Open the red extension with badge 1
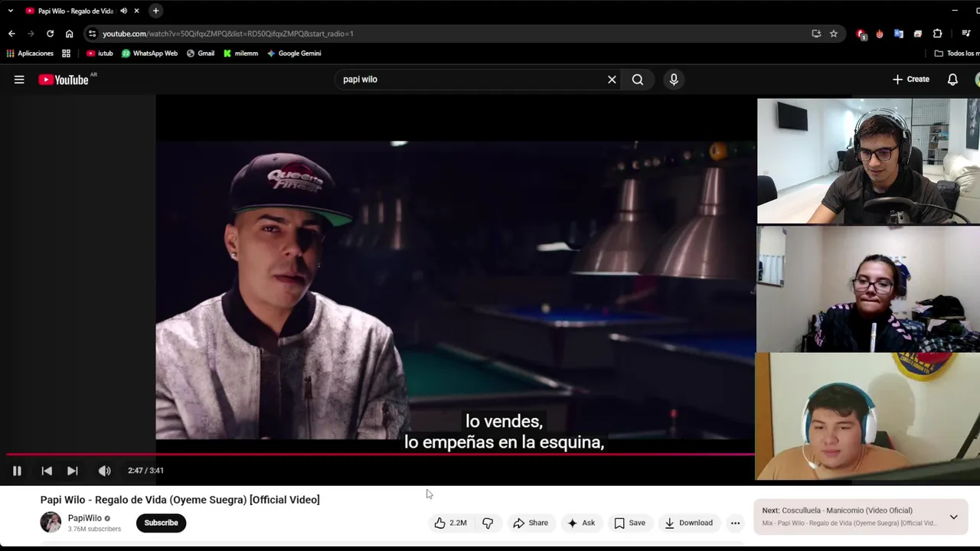The height and width of the screenshot is (551, 980). [x=861, y=34]
